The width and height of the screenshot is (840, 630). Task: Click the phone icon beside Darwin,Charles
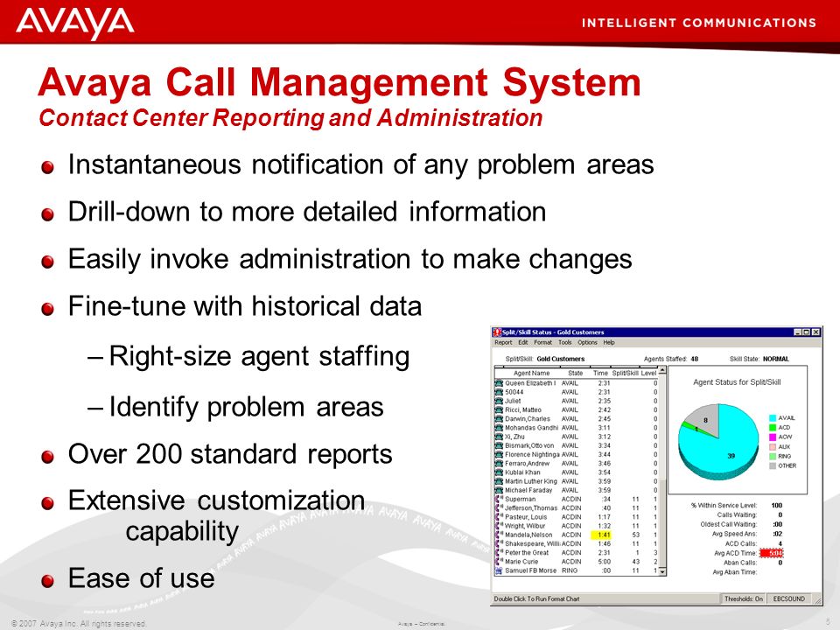[499, 419]
